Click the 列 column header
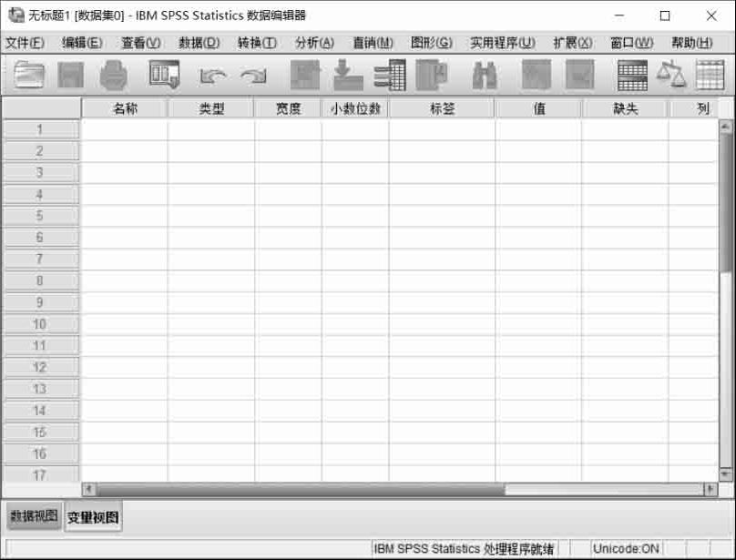 coord(695,108)
